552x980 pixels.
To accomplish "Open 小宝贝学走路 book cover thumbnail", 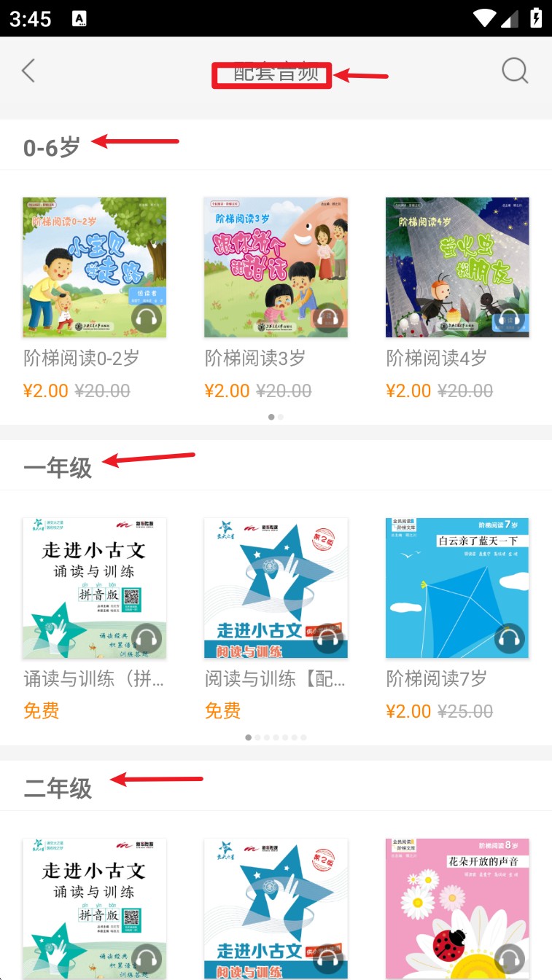I will tap(94, 267).
